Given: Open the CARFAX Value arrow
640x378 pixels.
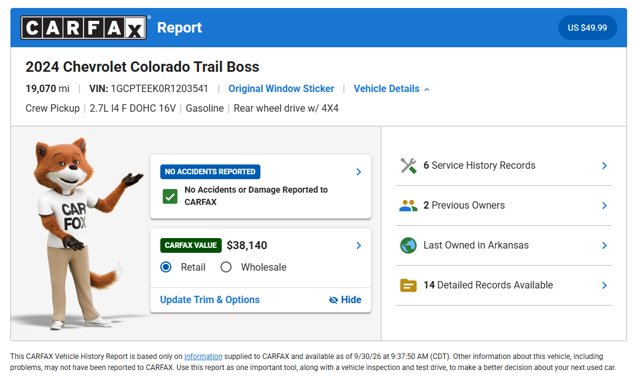Looking at the screenshot, I should pyautogui.click(x=358, y=245).
